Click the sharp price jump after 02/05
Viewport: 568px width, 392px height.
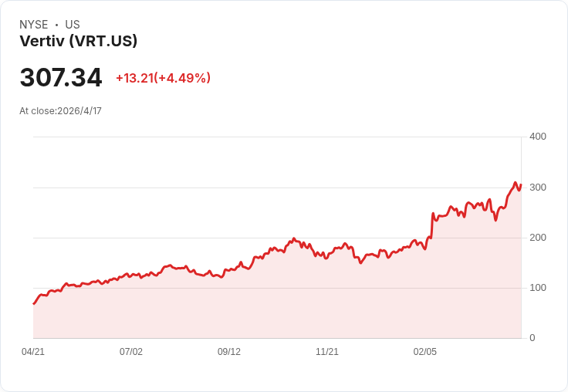(432, 225)
